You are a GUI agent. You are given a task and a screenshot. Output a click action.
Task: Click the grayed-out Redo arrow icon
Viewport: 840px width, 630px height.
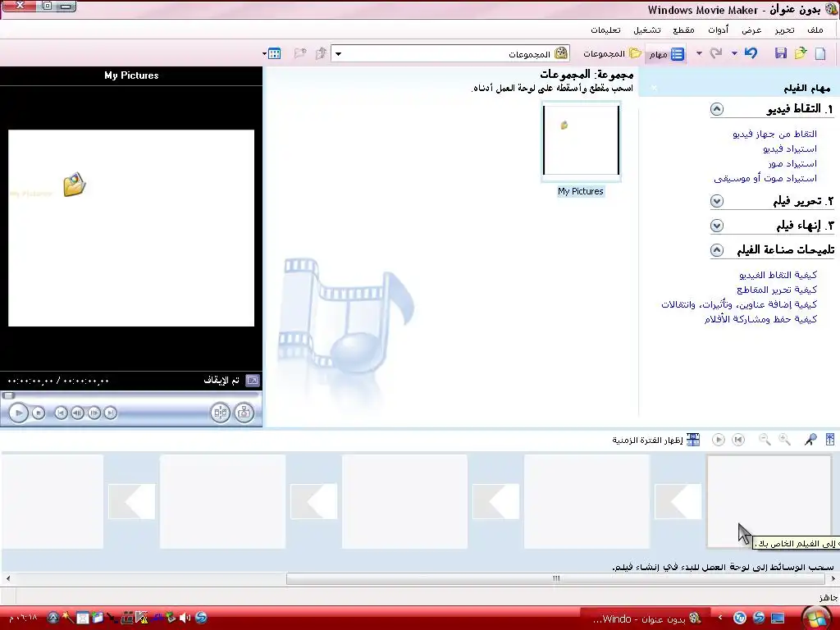[715, 53]
